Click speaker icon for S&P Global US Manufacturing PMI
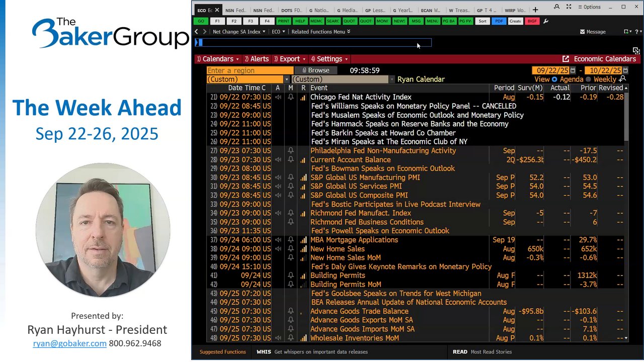 click(x=278, y=177)
